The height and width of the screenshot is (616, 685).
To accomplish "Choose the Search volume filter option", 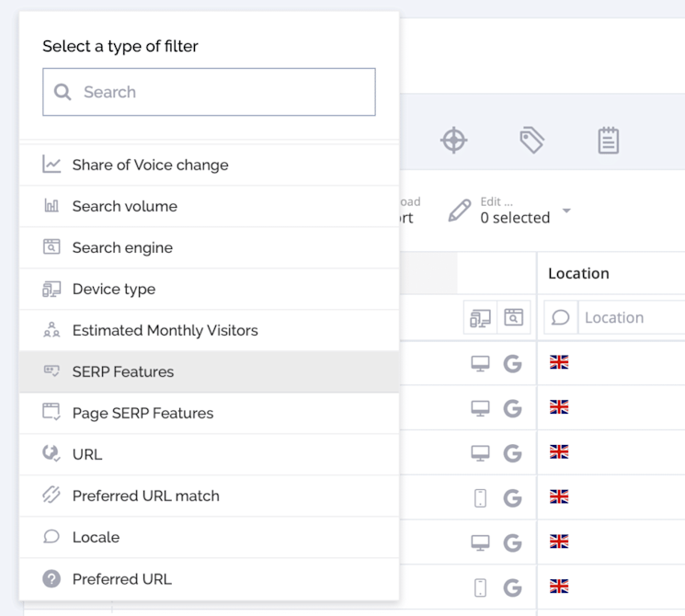I will coord(124,207).
